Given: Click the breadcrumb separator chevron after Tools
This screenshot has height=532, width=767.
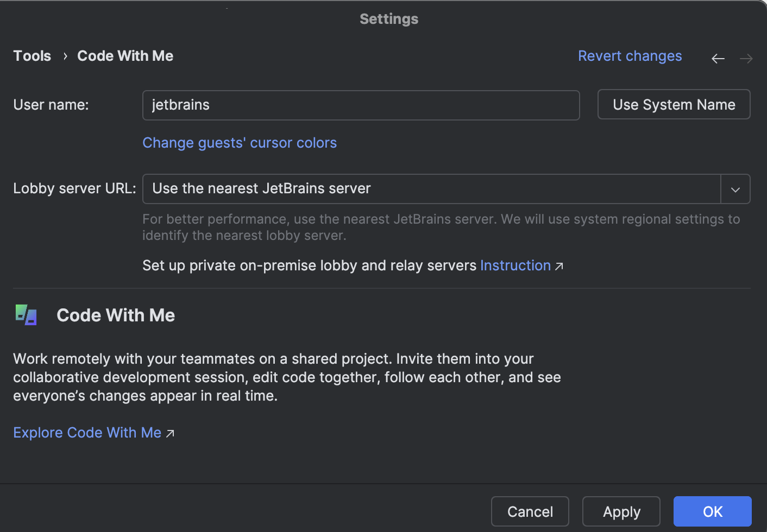Looking at the screenshot, I should pyautogui.click(x=65, y=56).
